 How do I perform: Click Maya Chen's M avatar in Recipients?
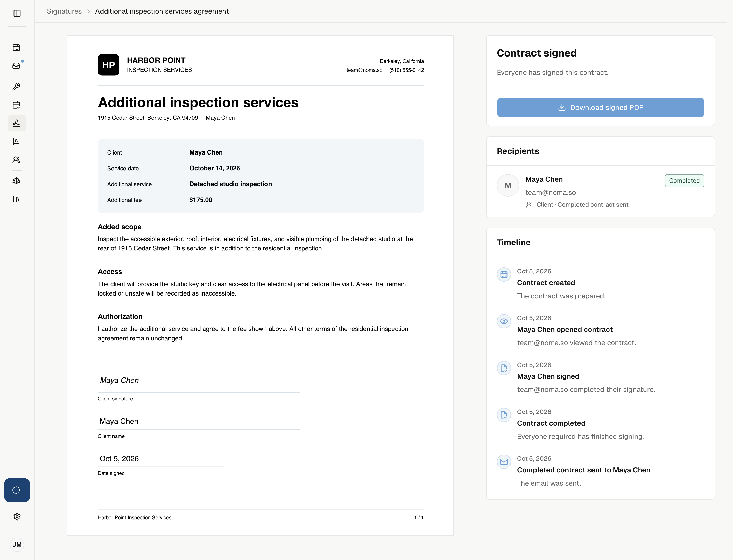click(508, 185)
